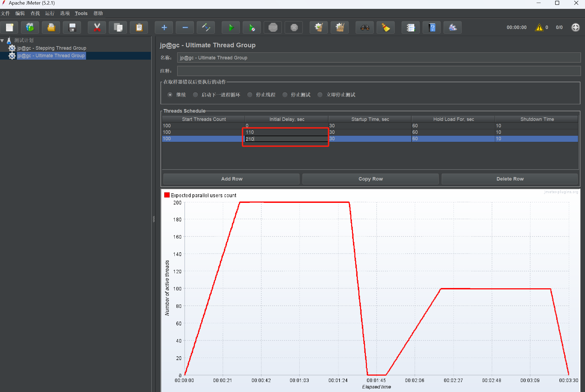Select the 停止测试 radio option
The width and height of the screenshot is (585, 392).
(x=285, y=95)
